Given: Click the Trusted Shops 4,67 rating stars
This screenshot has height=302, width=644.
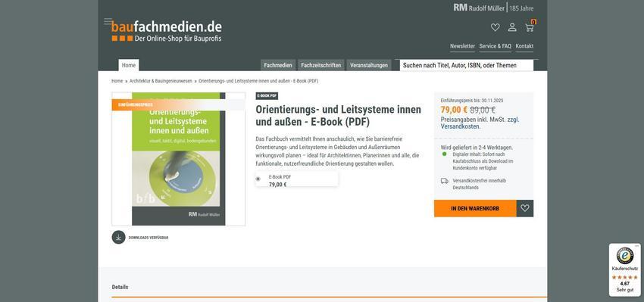Looking at the screenshot, I should coord(625,277).
